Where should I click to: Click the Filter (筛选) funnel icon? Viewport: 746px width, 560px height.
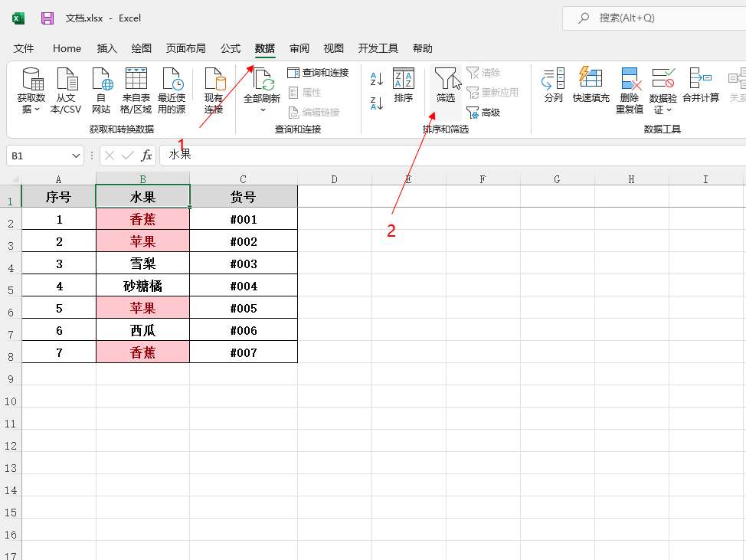[445, 79]
